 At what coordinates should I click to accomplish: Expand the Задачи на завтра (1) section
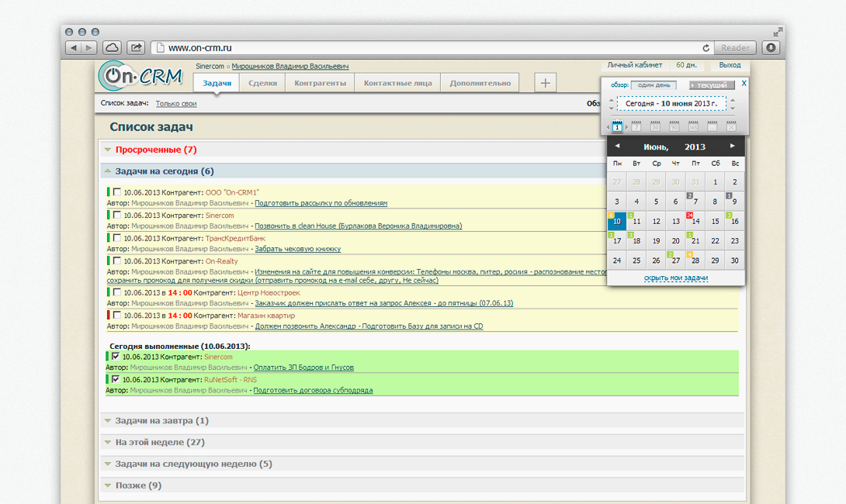[x=108, y=420]
